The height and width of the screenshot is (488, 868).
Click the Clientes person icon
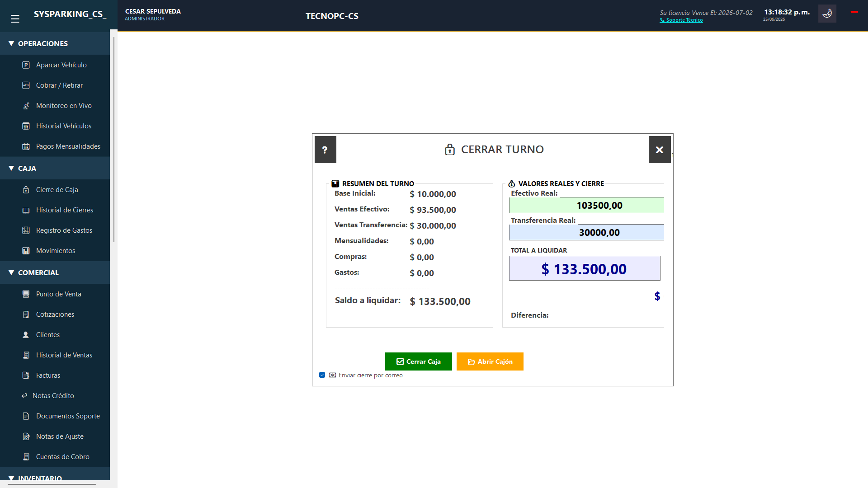point(26,335)
